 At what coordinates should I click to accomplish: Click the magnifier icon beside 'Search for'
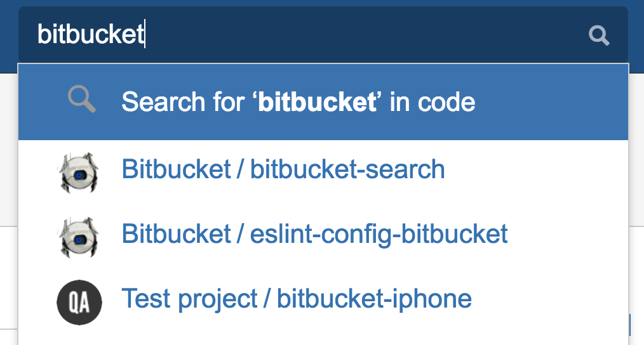tap(82, 100)
